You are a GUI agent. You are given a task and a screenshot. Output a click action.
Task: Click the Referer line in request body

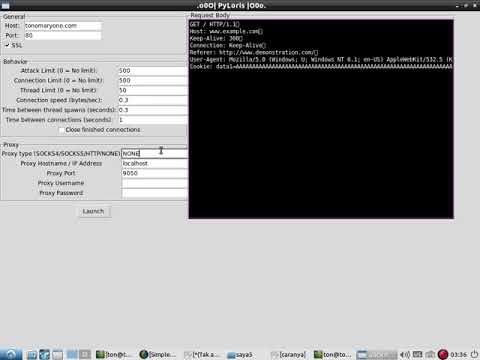pos(254,52)
